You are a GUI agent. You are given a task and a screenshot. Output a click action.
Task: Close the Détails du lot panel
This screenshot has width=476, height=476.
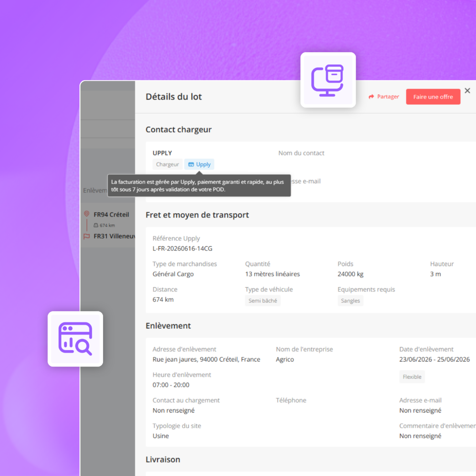467,91
